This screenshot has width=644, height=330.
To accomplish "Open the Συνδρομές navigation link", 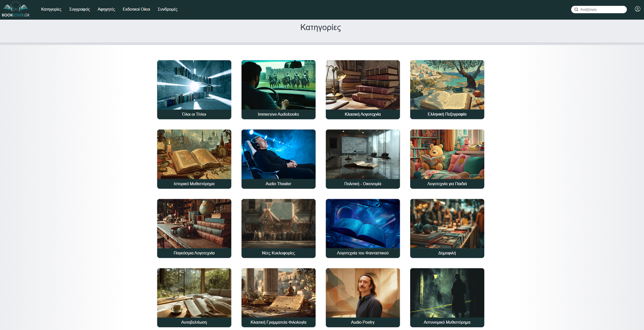I will 167,9.
